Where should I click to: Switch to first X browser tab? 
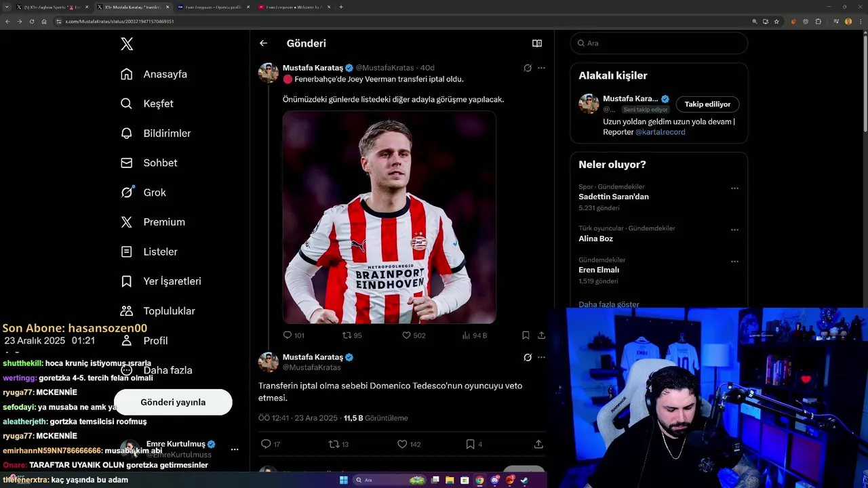click(x=53, y=7)
